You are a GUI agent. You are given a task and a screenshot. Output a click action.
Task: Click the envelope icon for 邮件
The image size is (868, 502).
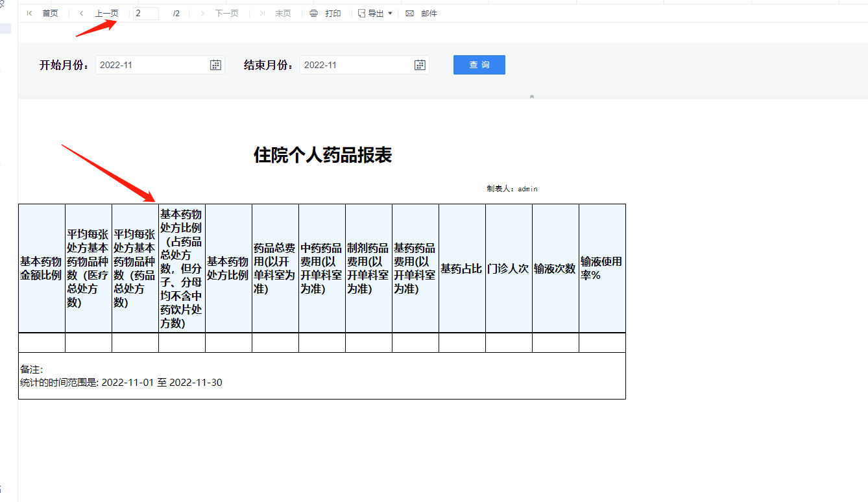410,13
